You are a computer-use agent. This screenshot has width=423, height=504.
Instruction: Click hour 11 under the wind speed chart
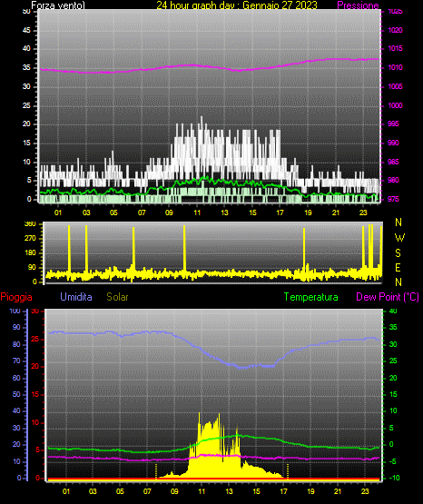[x=197, y=212]
